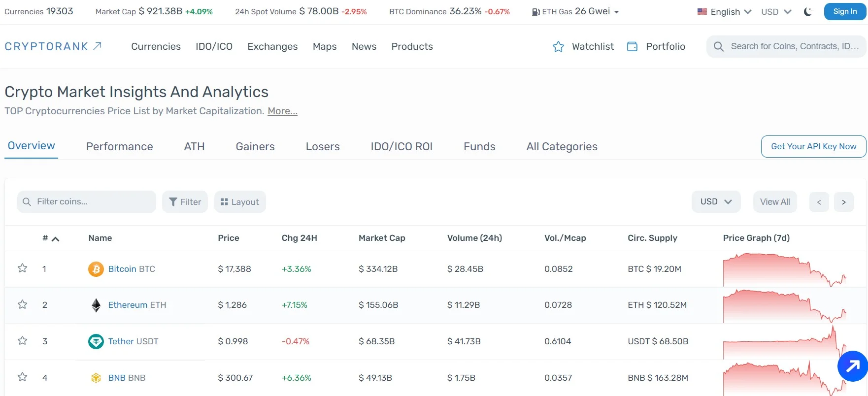The height and width of the screenshot is (396, 868).
Task: Sort by Market Cap column header
Action: (382, 238)
